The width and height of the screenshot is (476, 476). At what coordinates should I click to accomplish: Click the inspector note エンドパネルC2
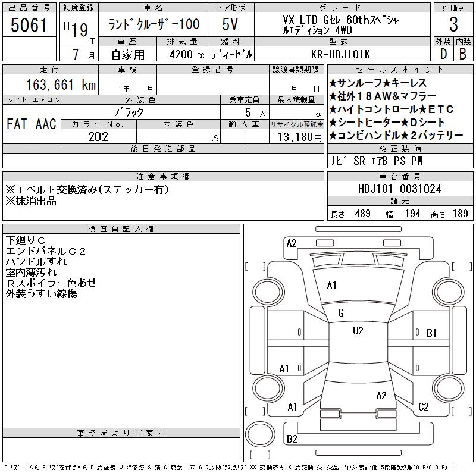46,251
